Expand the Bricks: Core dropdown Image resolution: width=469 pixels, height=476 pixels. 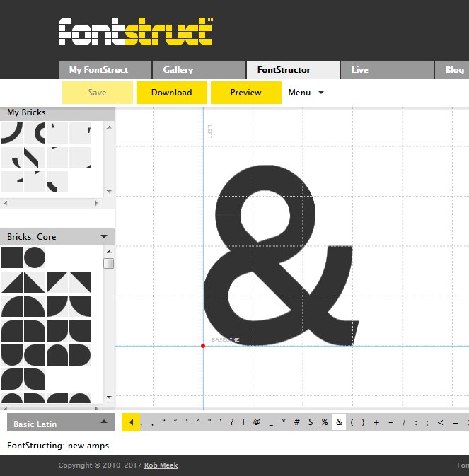(x=104, y=236)
